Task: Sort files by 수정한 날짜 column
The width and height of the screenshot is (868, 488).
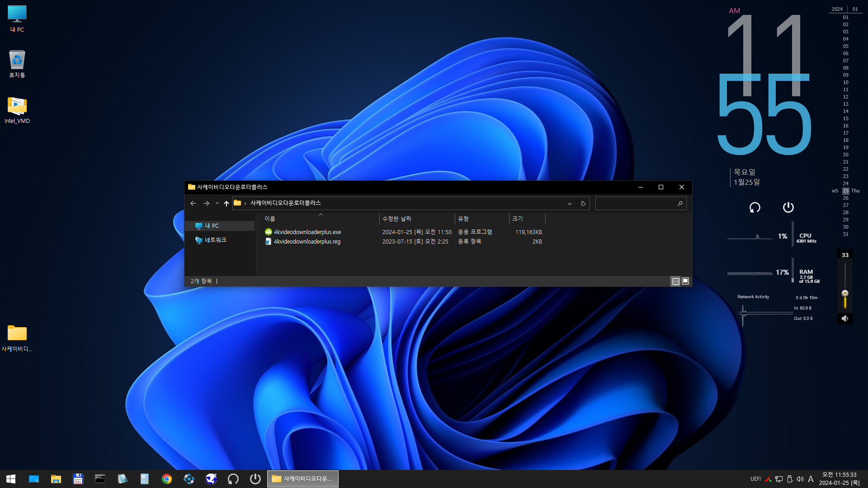Action: pyautogui.click(x=417, y=219)
